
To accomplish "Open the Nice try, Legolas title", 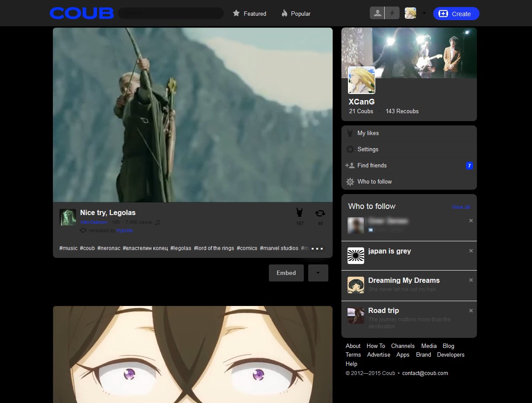I will click(x=108, y=212).
